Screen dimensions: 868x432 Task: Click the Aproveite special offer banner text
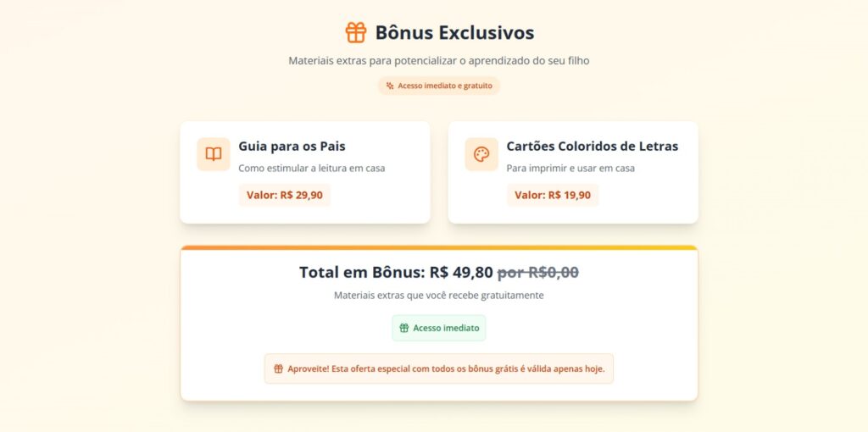coord(446,369)
